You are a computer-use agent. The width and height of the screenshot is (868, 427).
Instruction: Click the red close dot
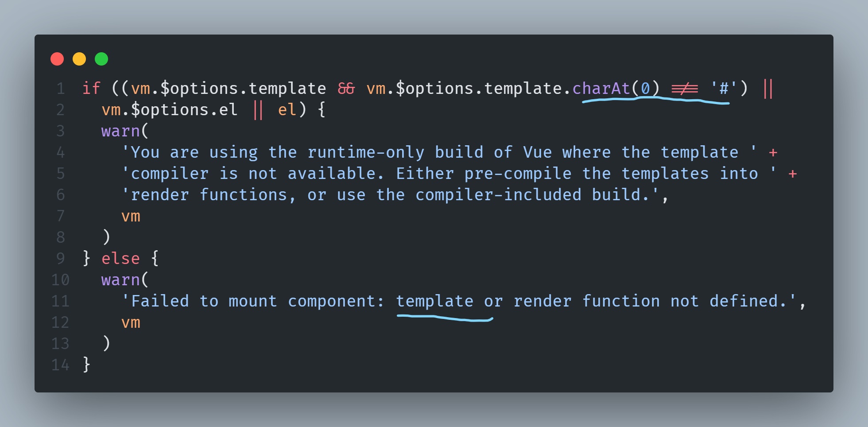point(57,59)
